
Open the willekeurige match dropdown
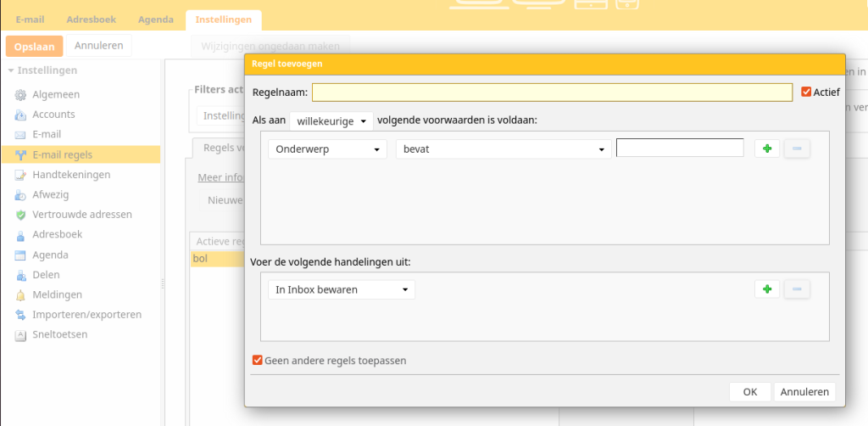tap(331, 121)
